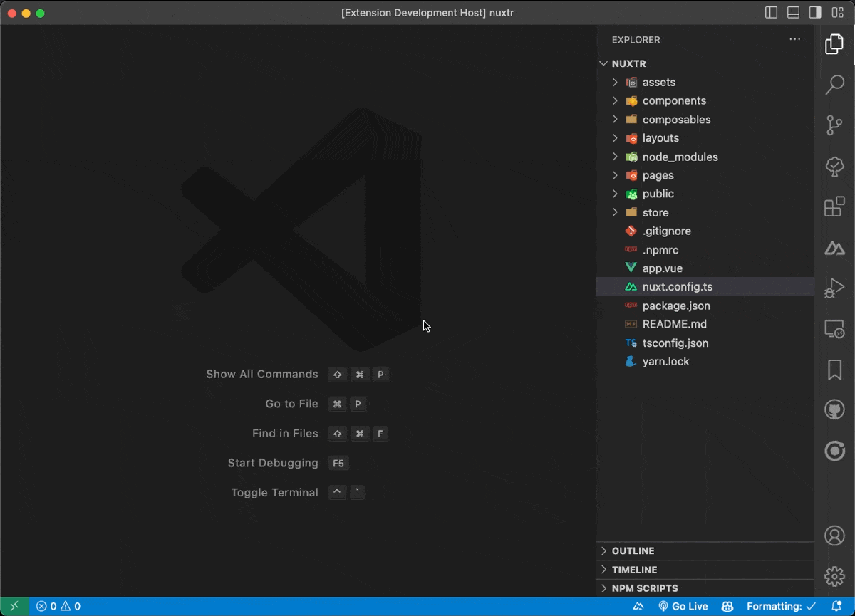Expand the OUTLINE section

[x=705, y=550]
